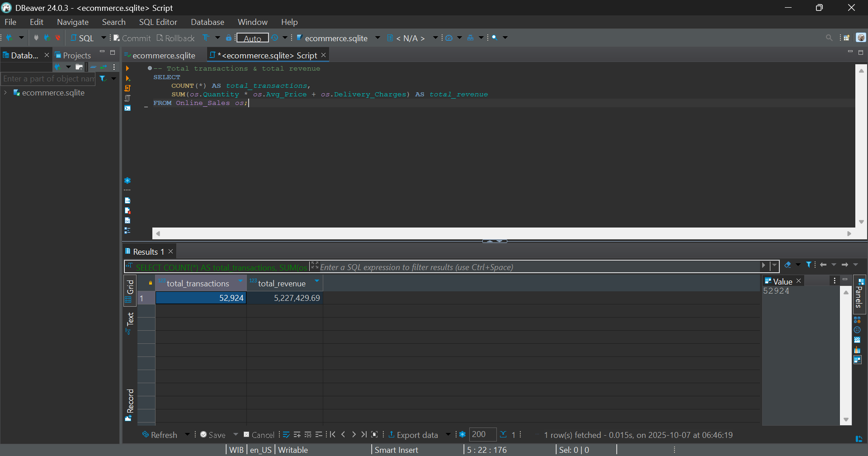868x456 pixels.
Task: Toggle the Record view mode
Action: pyautogui.click(x=130, y=401)
